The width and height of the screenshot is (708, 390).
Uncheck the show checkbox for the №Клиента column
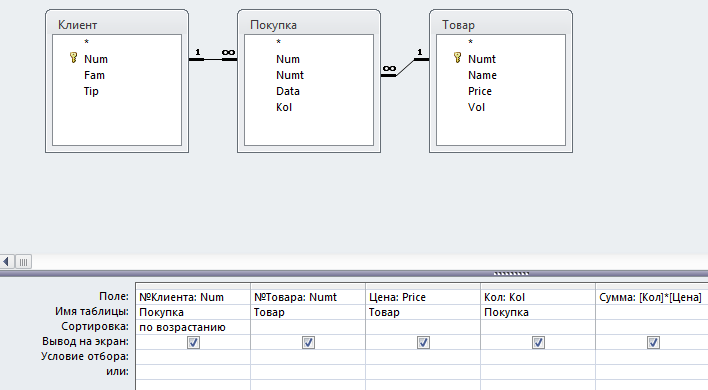[x=193, y=343]
